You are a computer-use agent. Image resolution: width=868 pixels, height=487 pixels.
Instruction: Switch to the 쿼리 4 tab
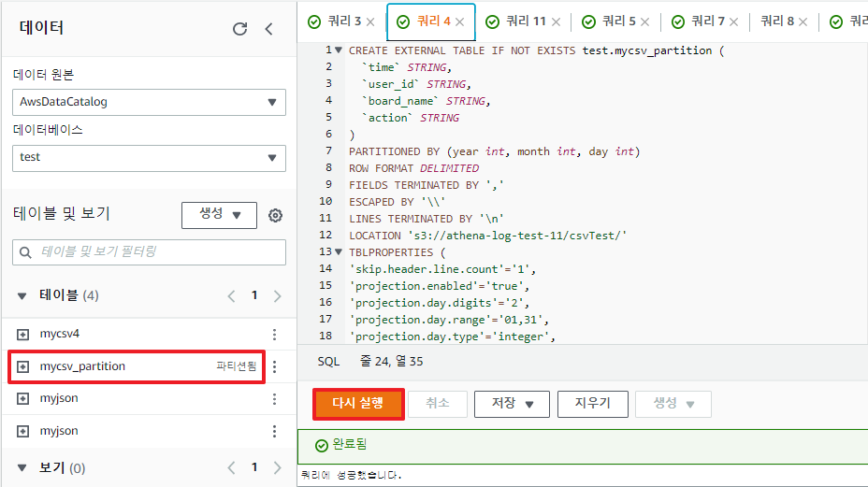pyautogui.click(x=433, y=21)
